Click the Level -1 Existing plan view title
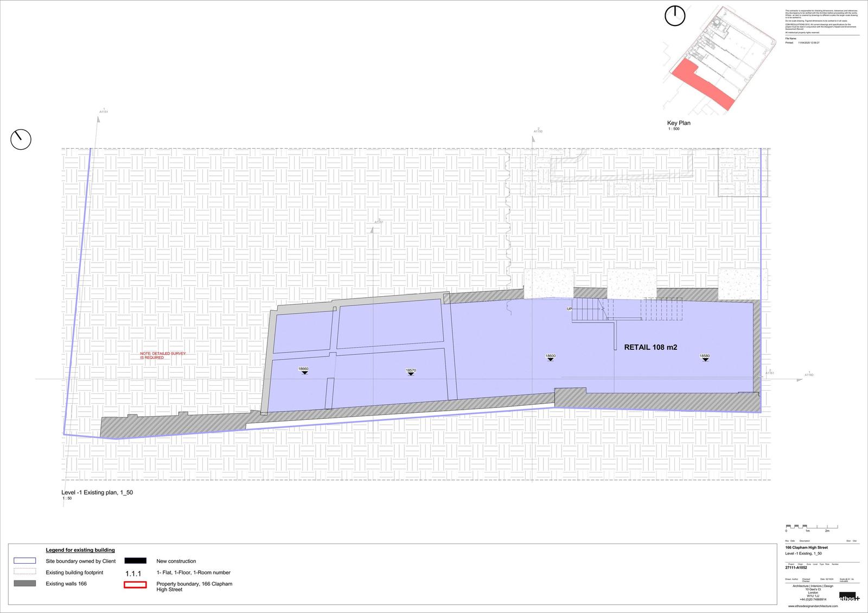The image size is (868, 613). tap(97, 493)
